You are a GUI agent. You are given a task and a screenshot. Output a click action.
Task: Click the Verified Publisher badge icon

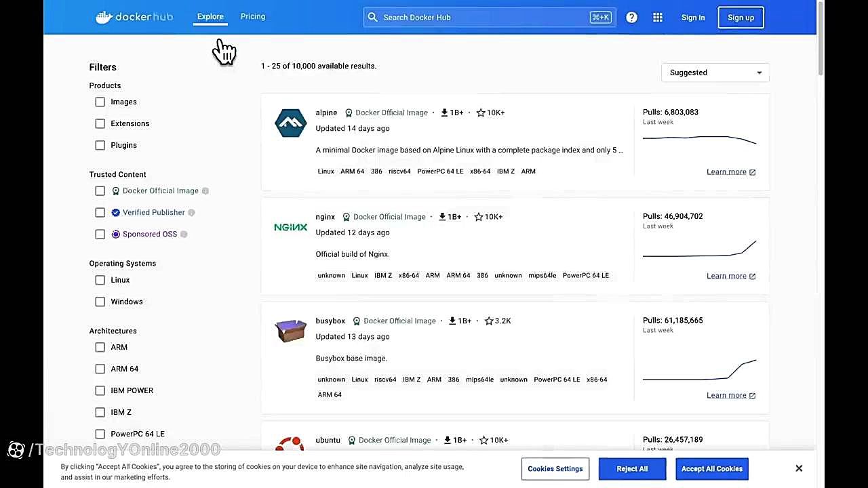116,213
